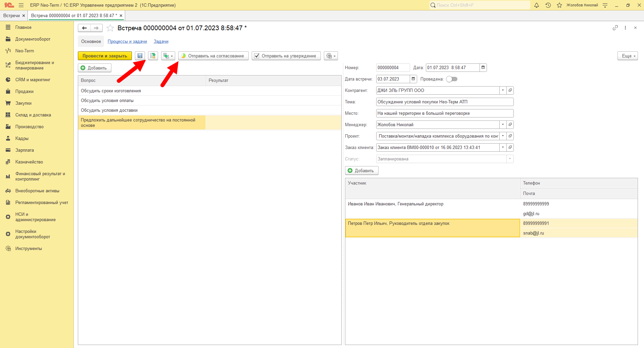Image resolution: width=644 pixels, height=348 pixels.
Task: Open notifications bell icon
Action: click(537, 5)
